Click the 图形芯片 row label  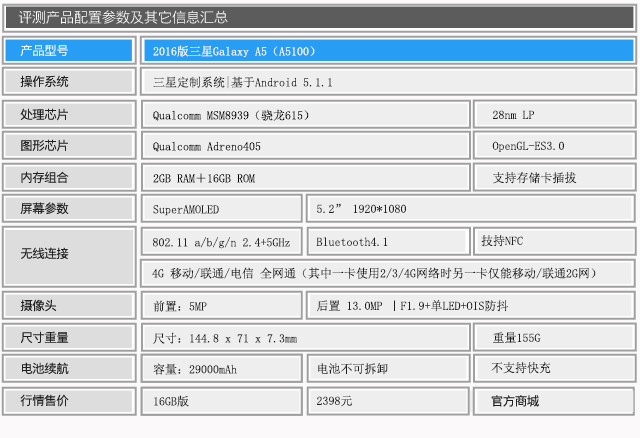(68, 146)
